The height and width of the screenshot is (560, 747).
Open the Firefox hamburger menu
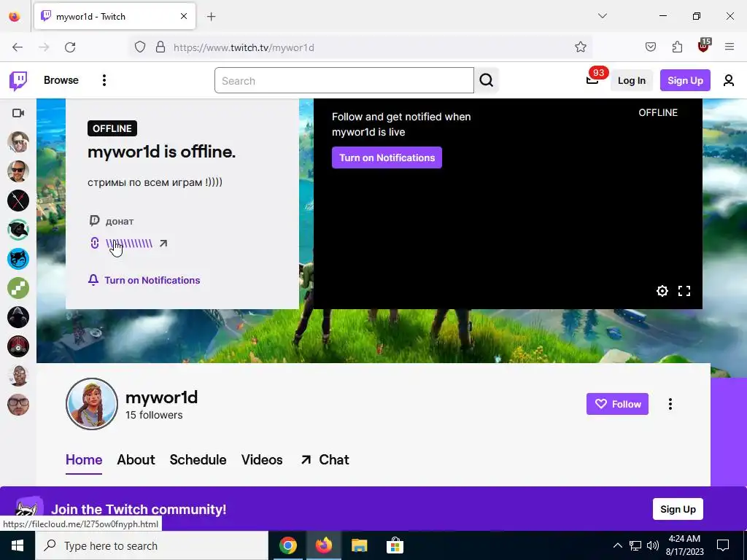pyautogui.click(x=729, y=47)
